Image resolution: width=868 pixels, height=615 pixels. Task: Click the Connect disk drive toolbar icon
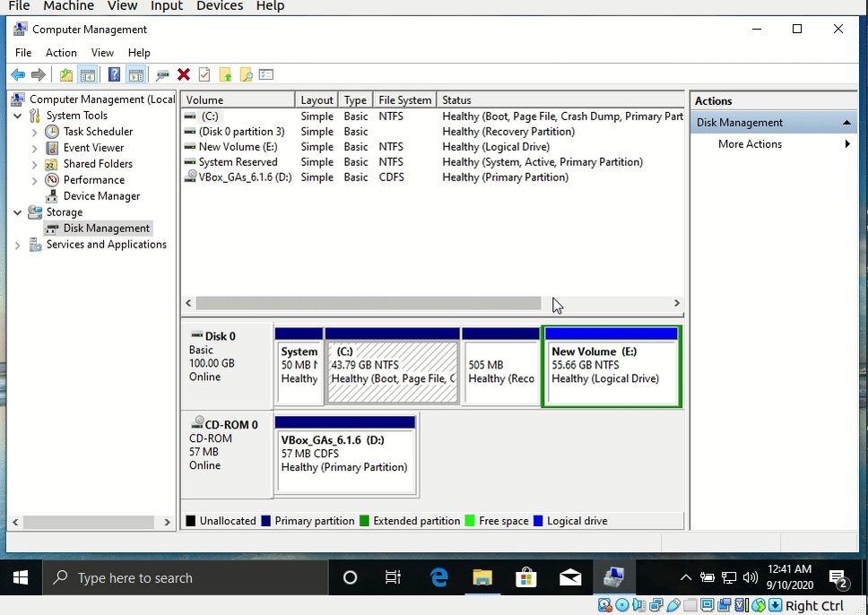162,75
